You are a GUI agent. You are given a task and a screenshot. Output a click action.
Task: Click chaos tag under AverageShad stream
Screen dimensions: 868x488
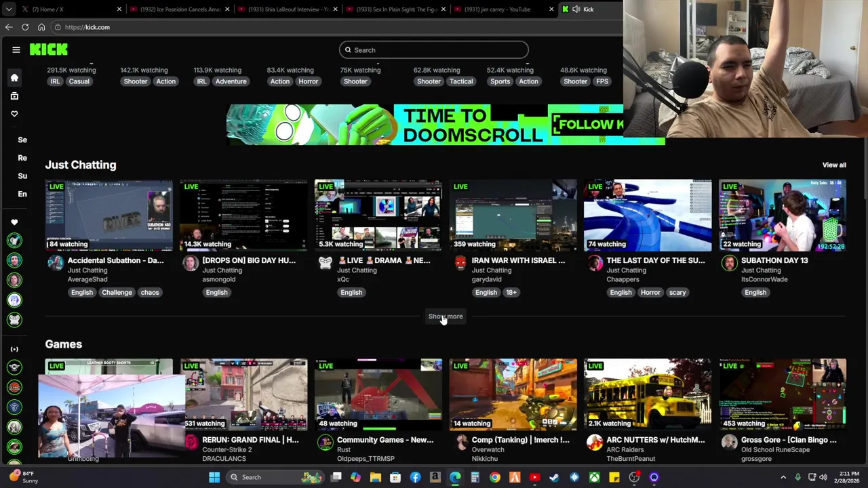[x=150, y=292]
